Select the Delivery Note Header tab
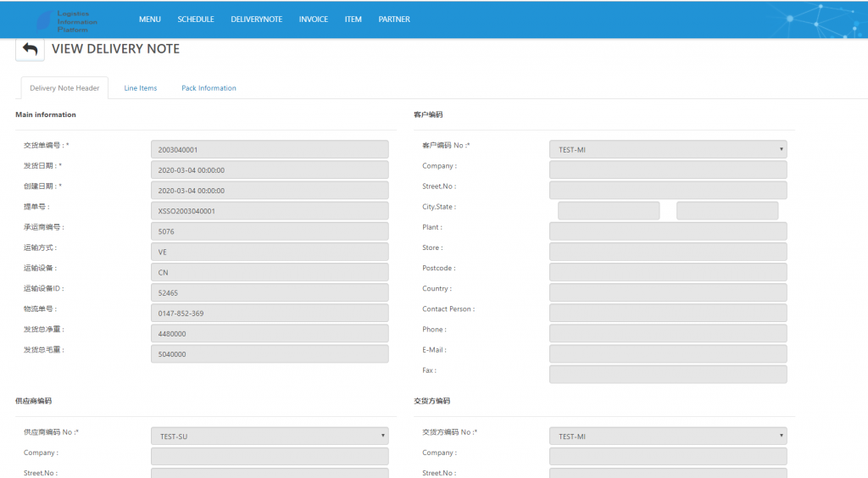 coord(64,88)
